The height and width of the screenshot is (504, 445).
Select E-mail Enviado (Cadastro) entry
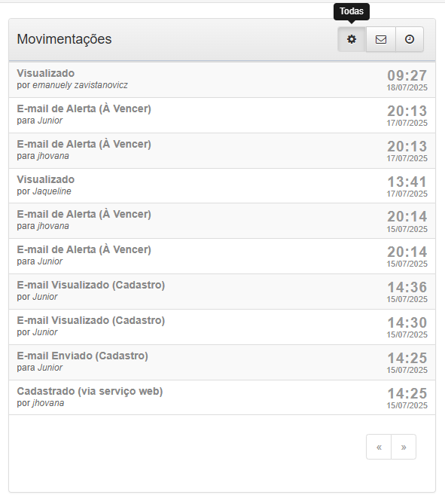pos(222,362)
